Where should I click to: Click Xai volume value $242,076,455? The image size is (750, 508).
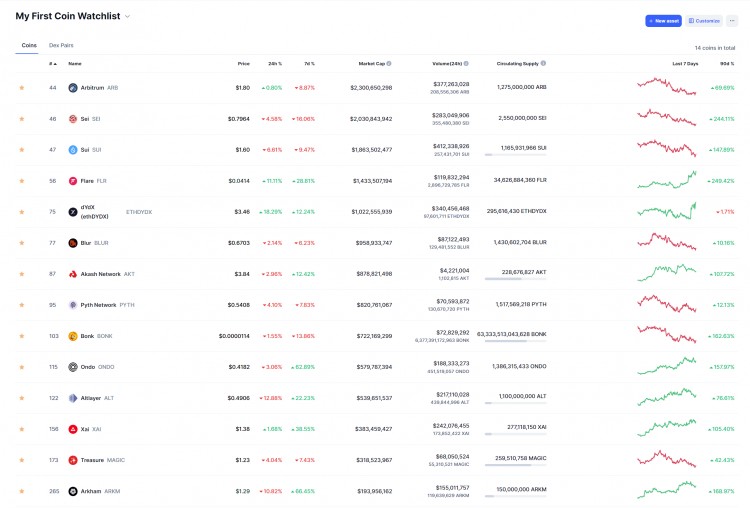(x=451, y=425)
